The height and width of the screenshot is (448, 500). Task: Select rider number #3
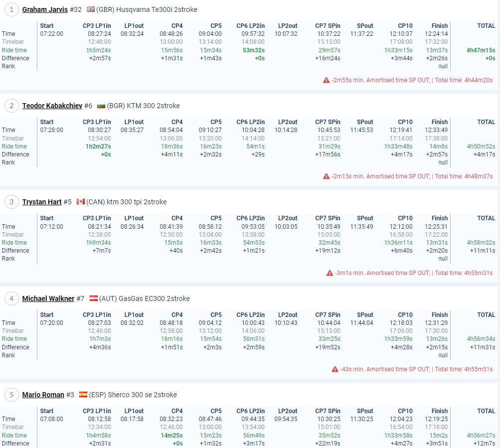[x=70, y=395]
